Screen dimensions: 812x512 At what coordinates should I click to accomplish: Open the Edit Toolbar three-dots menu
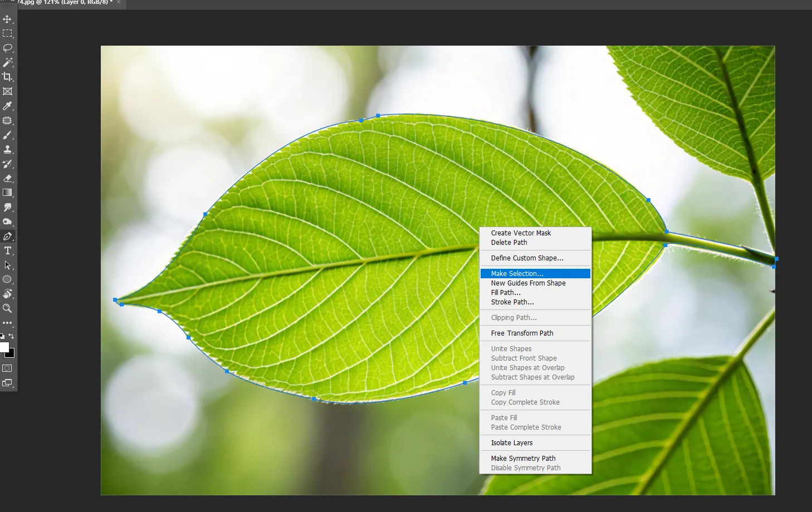[x=7, y=323]
